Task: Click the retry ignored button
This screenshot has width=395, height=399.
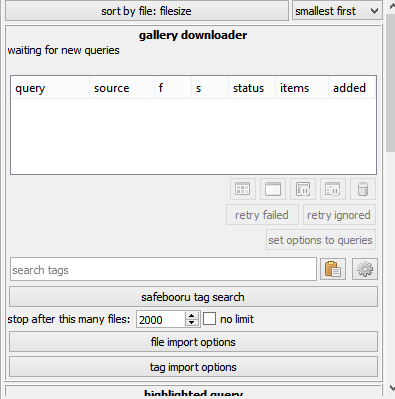Action: [x=339, y=215]
